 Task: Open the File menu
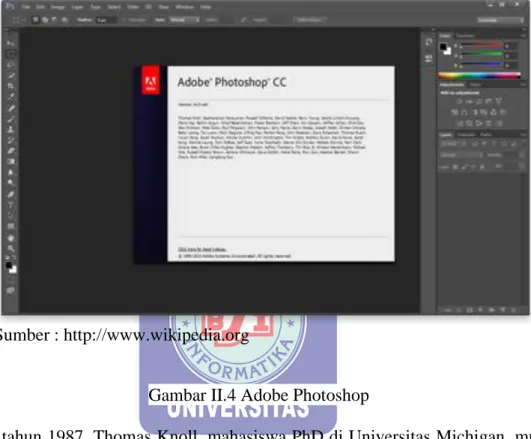pyautogui.click(x=25, y=7)
